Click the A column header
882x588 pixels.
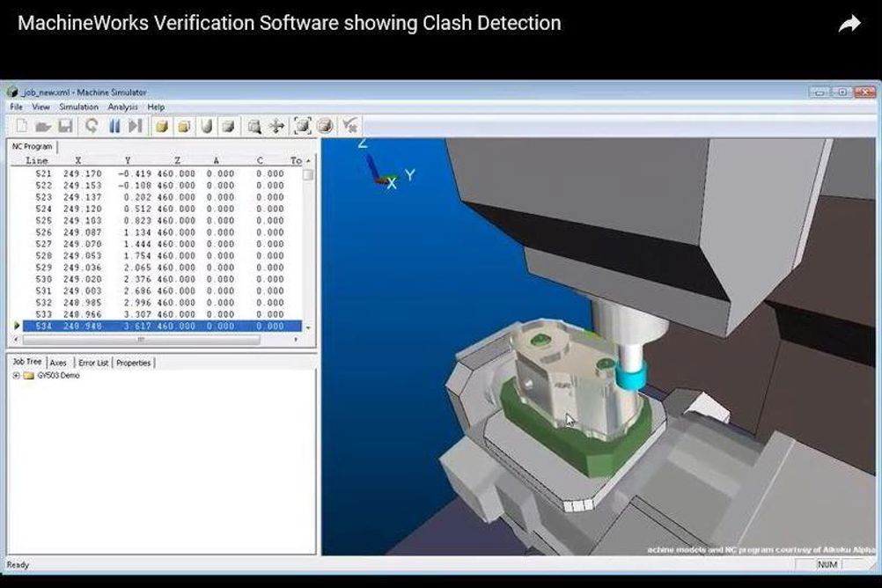coord(216,161)
